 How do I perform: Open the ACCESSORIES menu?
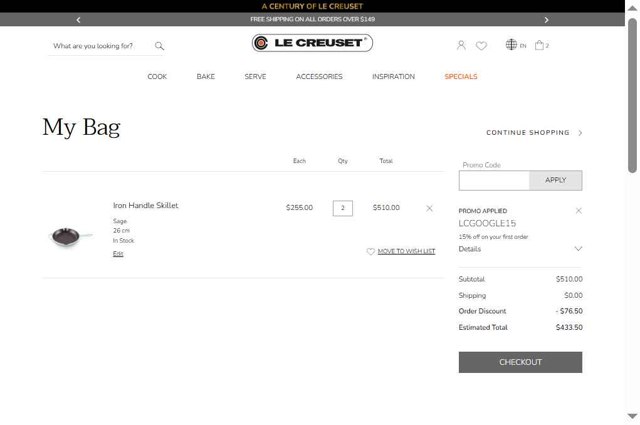[x=319, y=76]
